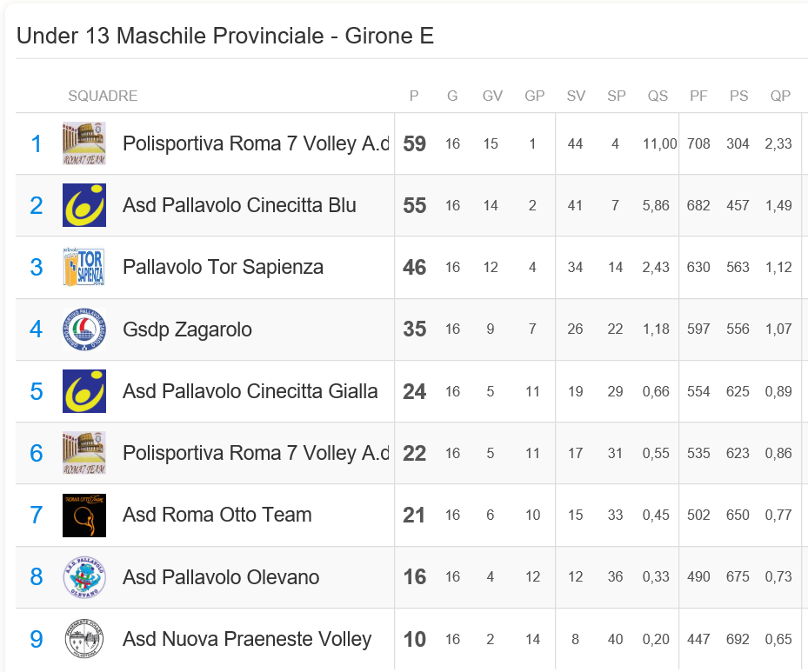Click the Pallavolo Olevano crest
This screenshot has height=672, width=808.
(84, 576)
